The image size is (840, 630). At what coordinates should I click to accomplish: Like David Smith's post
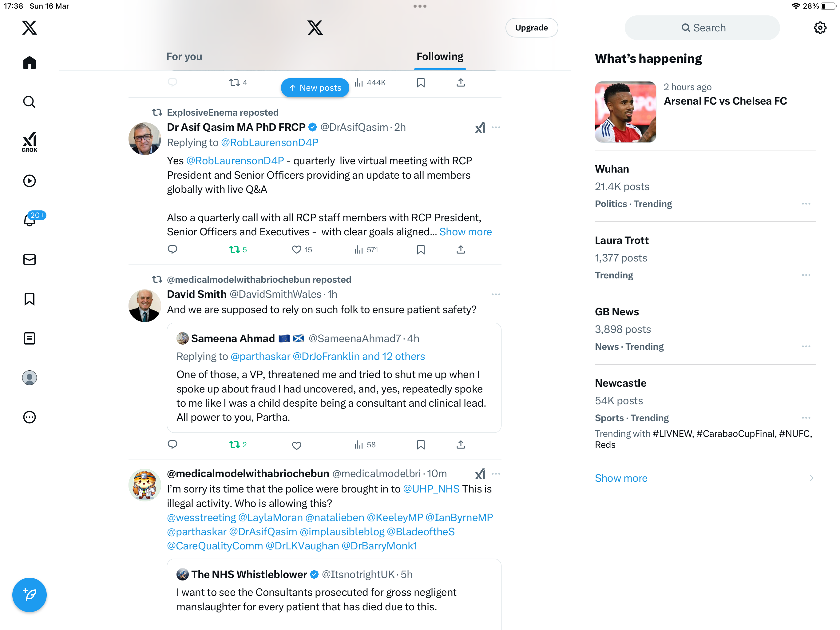click(297, 445)
